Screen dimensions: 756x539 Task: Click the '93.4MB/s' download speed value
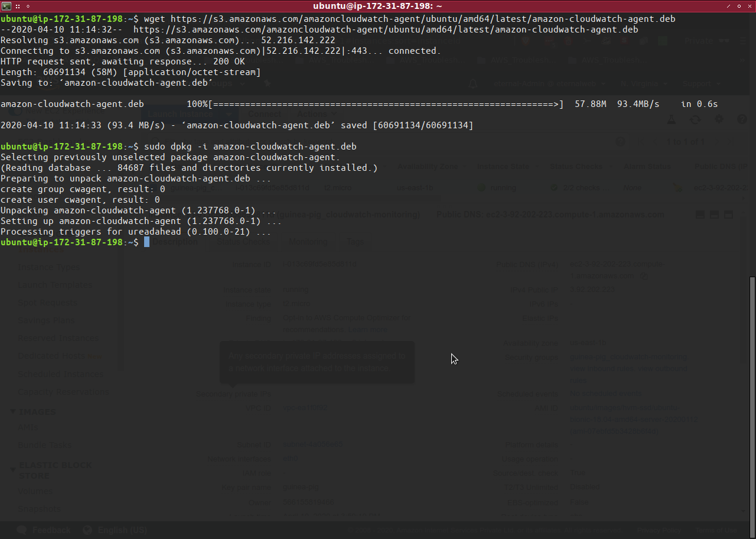click(x=638, y=104)
